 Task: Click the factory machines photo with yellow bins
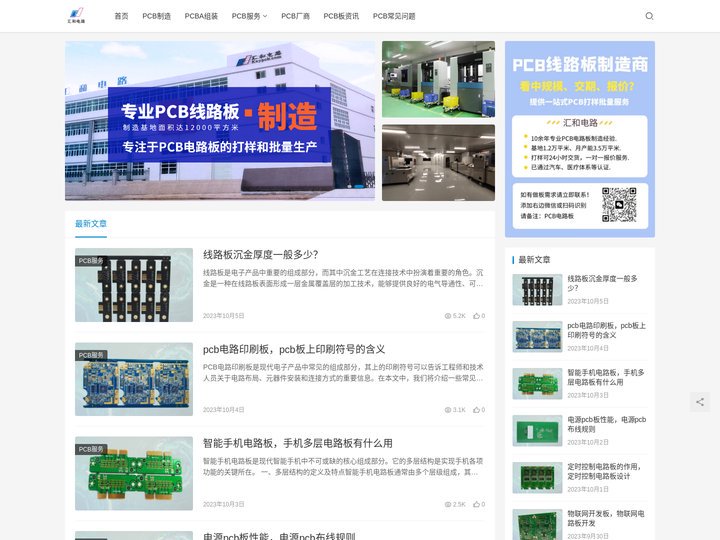click(x=438, y=79)
